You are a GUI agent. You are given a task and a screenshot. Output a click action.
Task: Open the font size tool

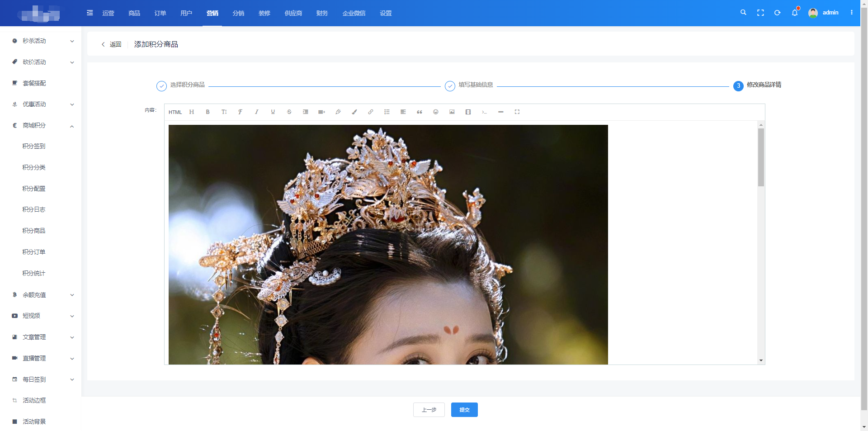tap(224, 112)
